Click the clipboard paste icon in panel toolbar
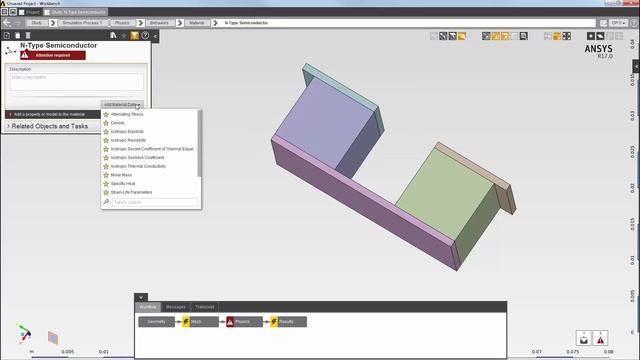Screen dimensions: 640x360 coord(18,36)
